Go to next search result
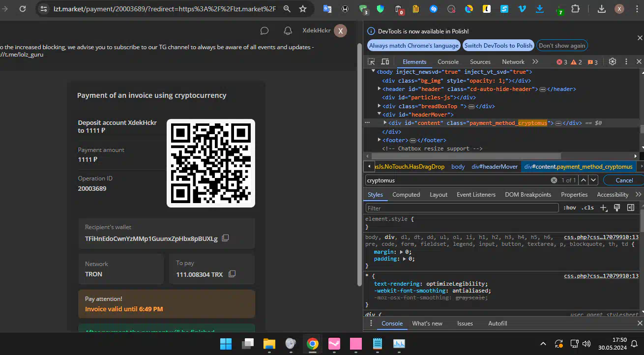Image resolution: width=644 pixels, height=355 pixels. tap(593, 180)
